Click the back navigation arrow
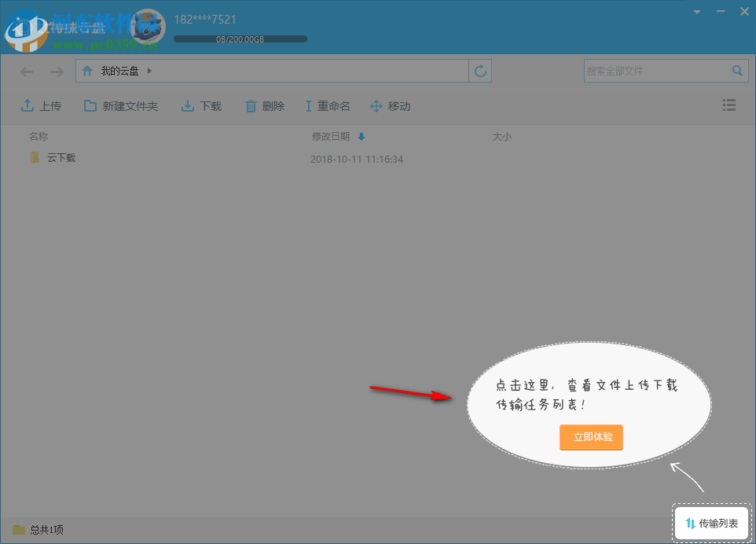The image size is (756, 544). (27, 72)
